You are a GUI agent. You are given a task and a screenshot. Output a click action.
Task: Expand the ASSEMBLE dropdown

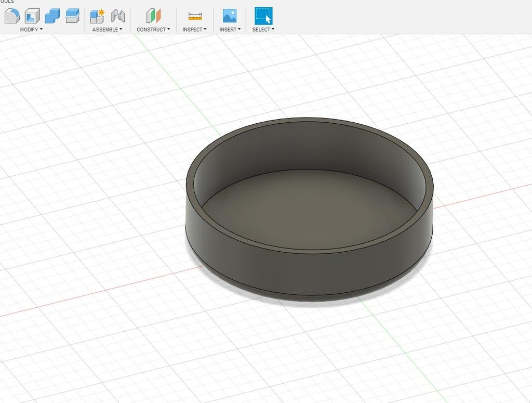(x=107, y=30)
